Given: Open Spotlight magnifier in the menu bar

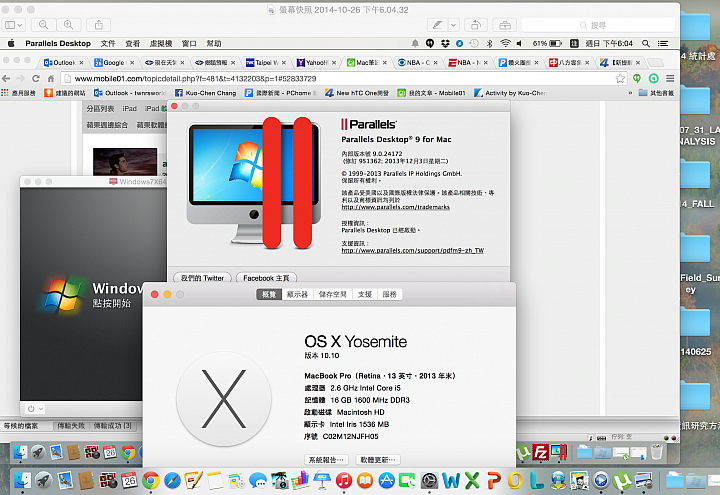Looking at the screenshot, I should click(646, 43).
